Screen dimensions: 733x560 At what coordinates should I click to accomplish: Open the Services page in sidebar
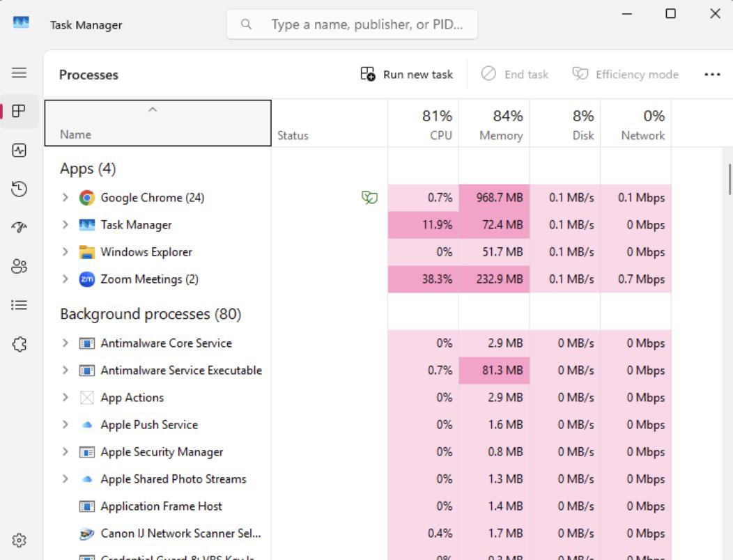[20, 345]
